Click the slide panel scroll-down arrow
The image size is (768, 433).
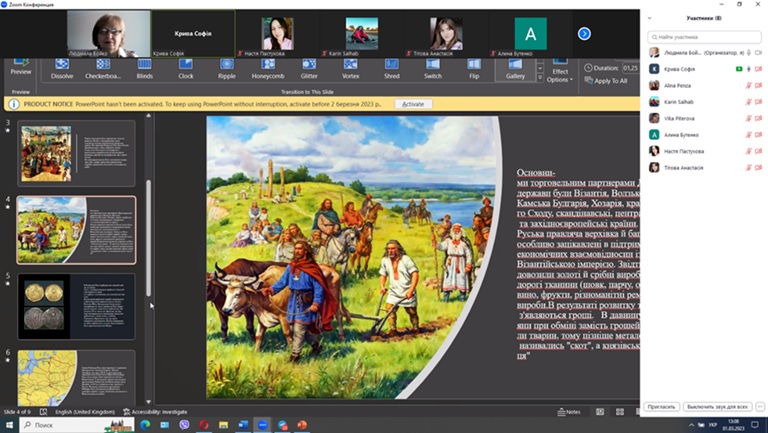[x=148, y=402]
